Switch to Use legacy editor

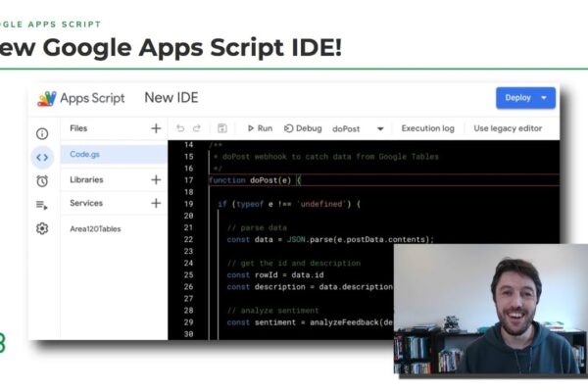click(508, 128)
